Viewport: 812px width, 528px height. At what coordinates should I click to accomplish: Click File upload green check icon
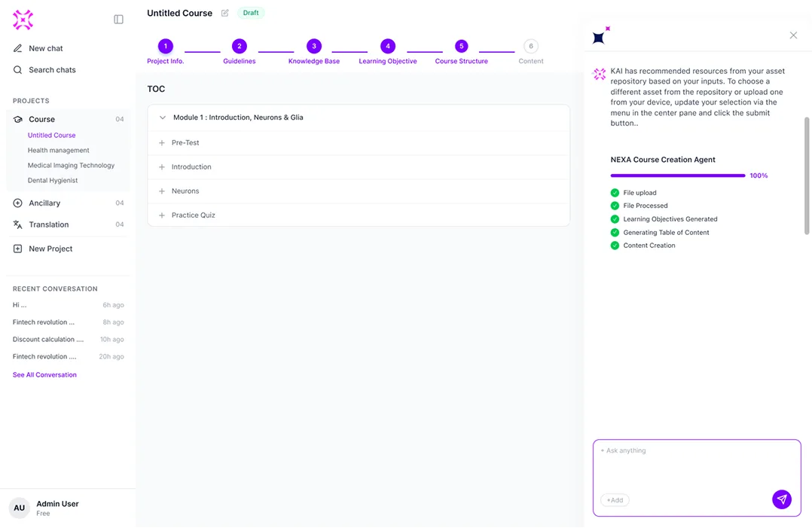[x=615, y=193]
